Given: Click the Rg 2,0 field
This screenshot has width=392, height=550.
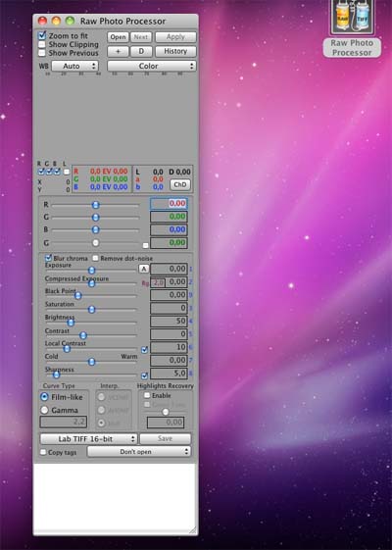Looking at the screenshot, I should (158, 282).
